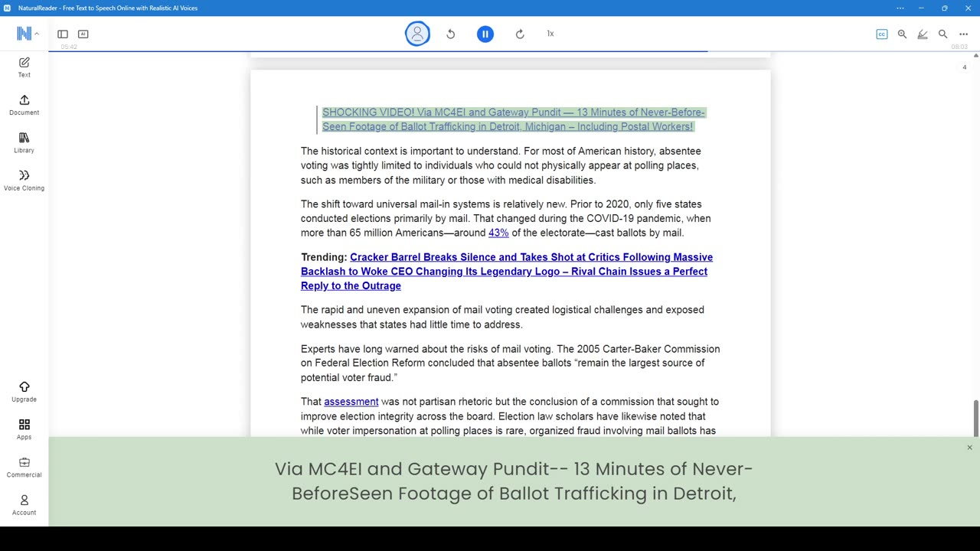
Task: Open the Cracker Barrel trending article link
Action: pos(507,271)
